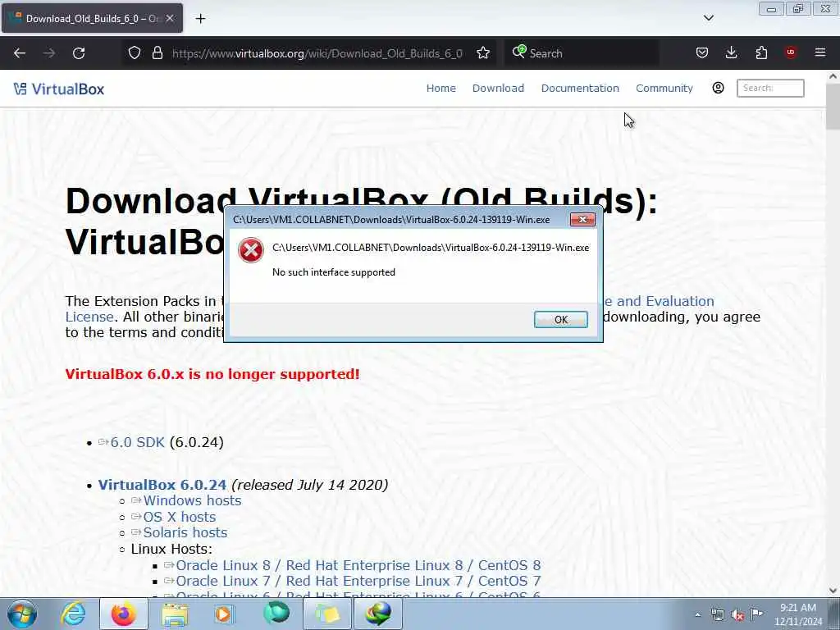Click the site security padlock icon

tap(157, 53)
